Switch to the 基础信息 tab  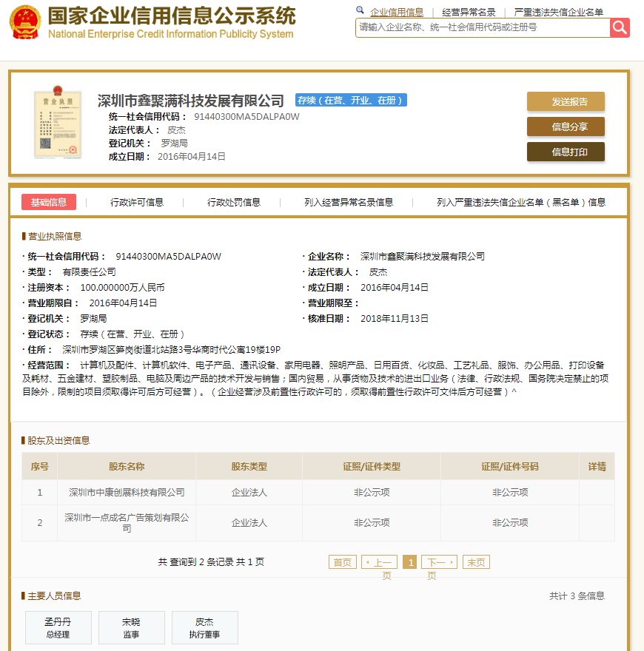point(49,202)
